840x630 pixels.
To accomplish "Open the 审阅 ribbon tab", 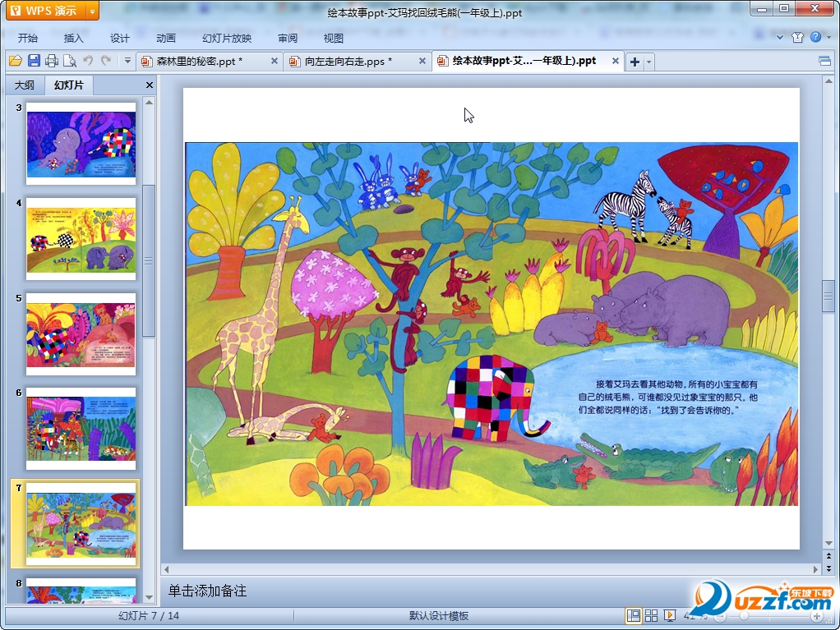I will [x=288, y=38].
